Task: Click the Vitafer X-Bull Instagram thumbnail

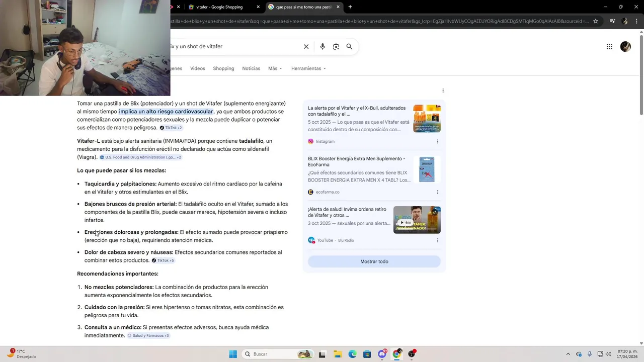Action: tap(427, 118)
